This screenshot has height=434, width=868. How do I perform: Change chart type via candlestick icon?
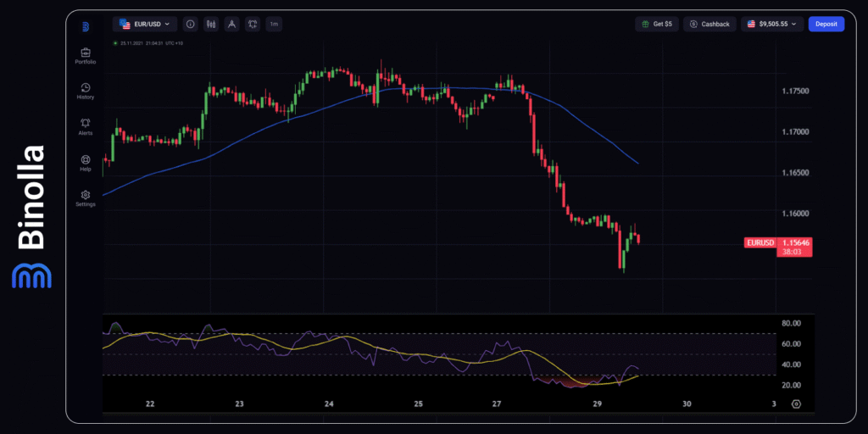click(x=210, y=25)
